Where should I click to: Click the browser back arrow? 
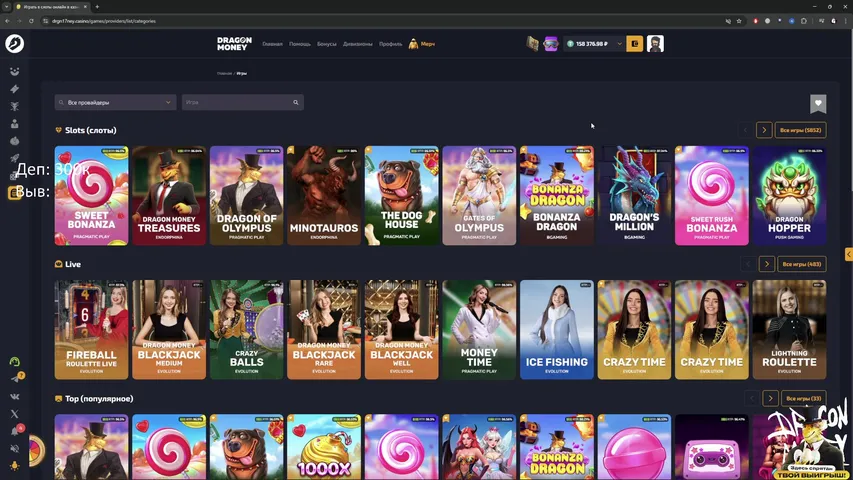(x=7, y=21)
